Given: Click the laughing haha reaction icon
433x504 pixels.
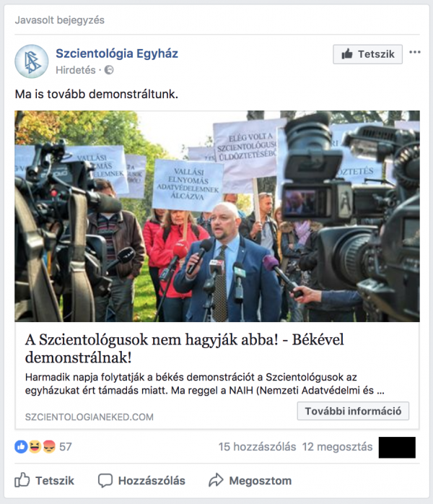Looking at the screenshot, I should (35, 446).
